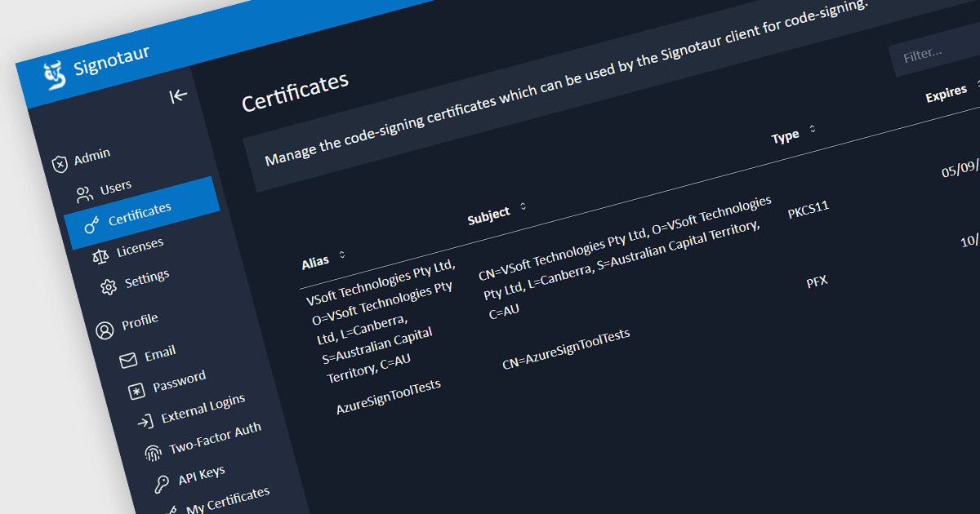Click the Settings gear icon
The width and height of the screenshot is (980, 514).
coord(109,287)
